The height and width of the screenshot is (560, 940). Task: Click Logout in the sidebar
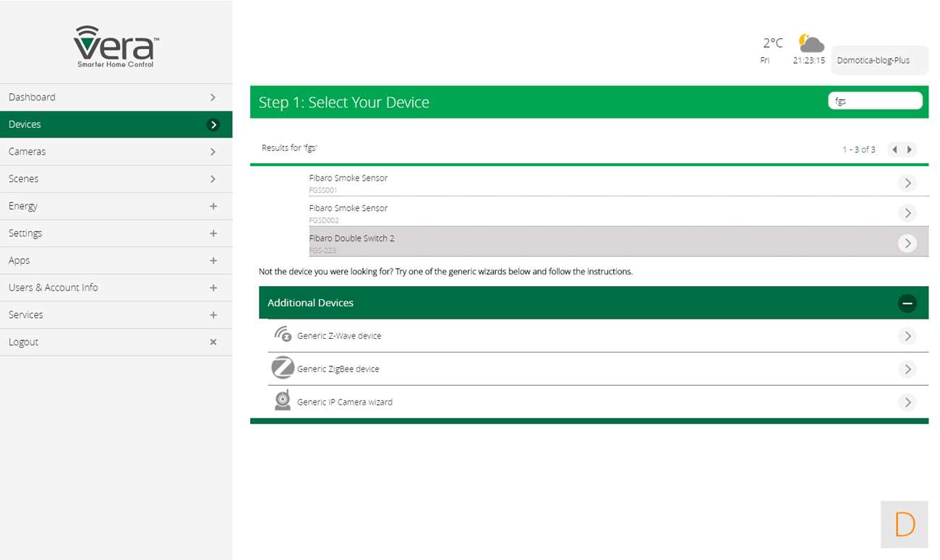[116, 342]
